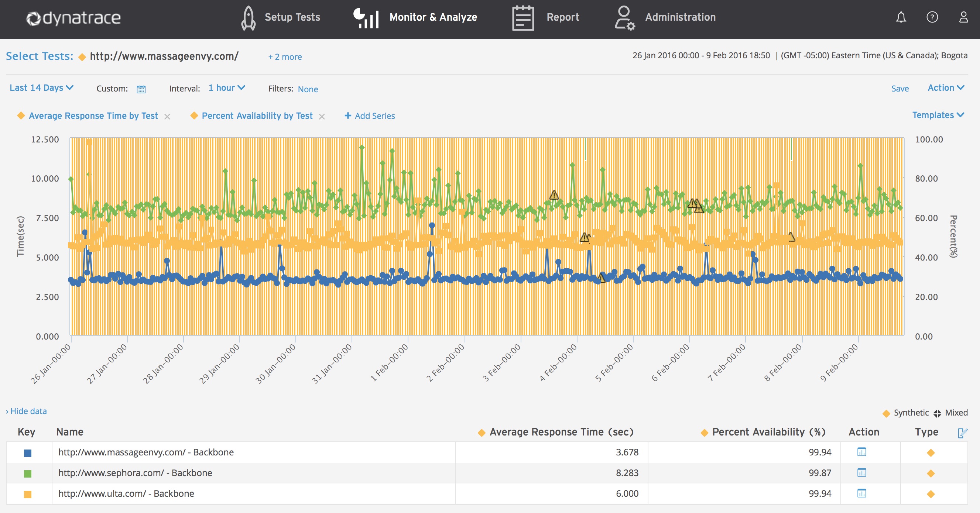The height and width of the screenshot is (513, 980).
Task: Click the blue massageenvy key swatch
Action: [28, 453]
